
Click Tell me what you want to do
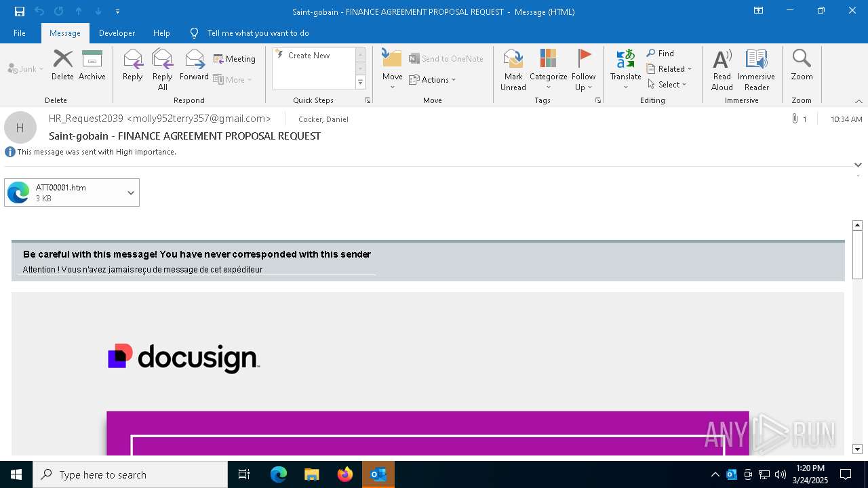click(x=258, y=33)
